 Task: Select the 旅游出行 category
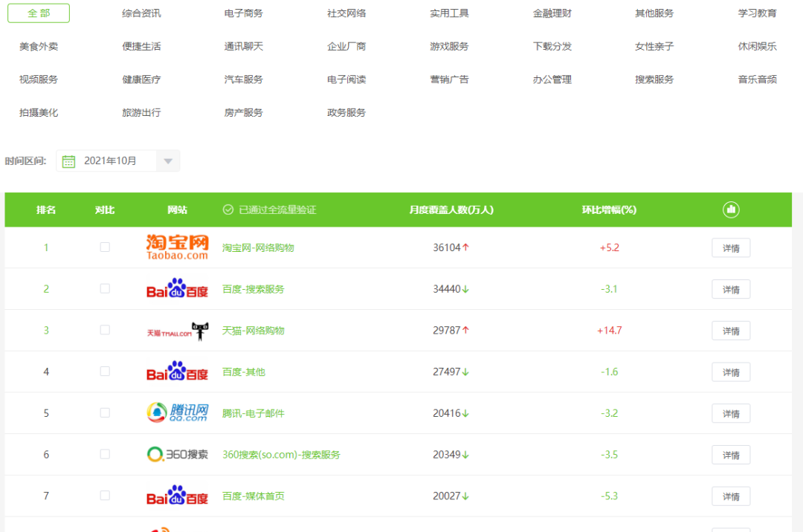(x=141, y=112)
